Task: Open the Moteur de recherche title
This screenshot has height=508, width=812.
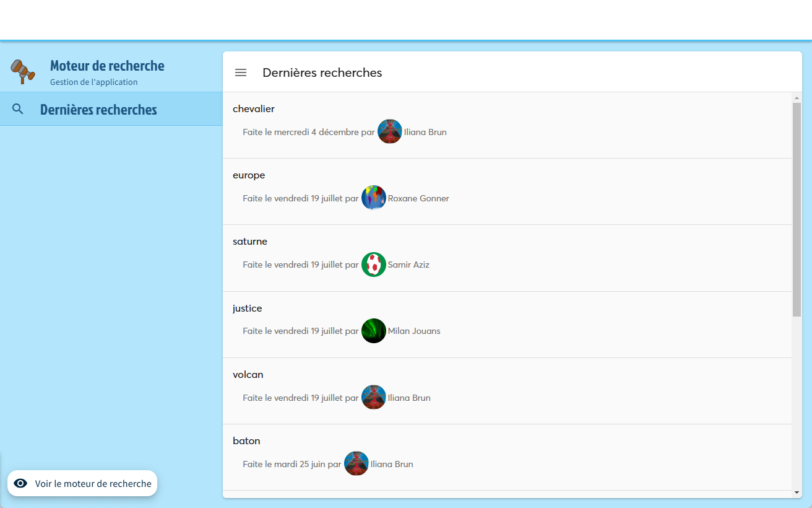Action: [107, 66]
